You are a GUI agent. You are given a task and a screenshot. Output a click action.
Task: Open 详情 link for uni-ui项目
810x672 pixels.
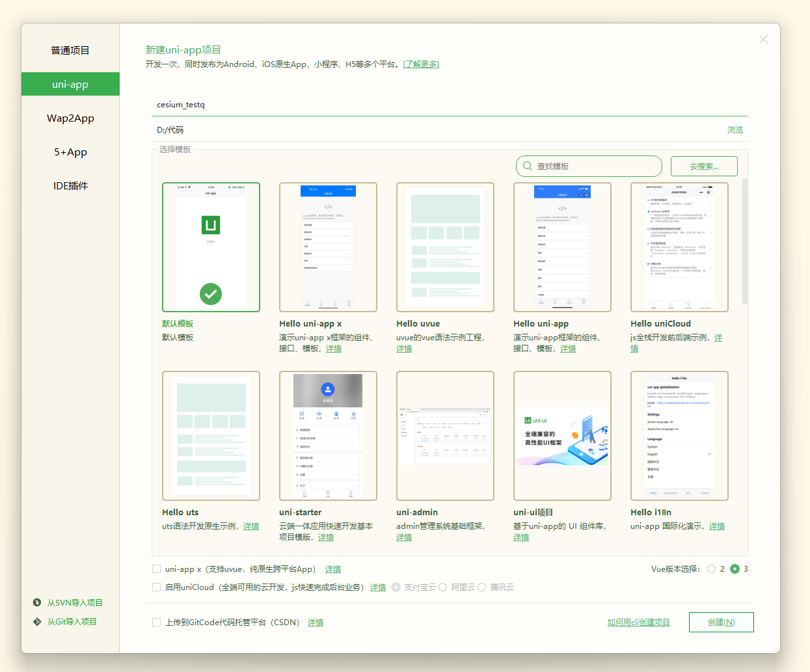click(x=521, y=537)
